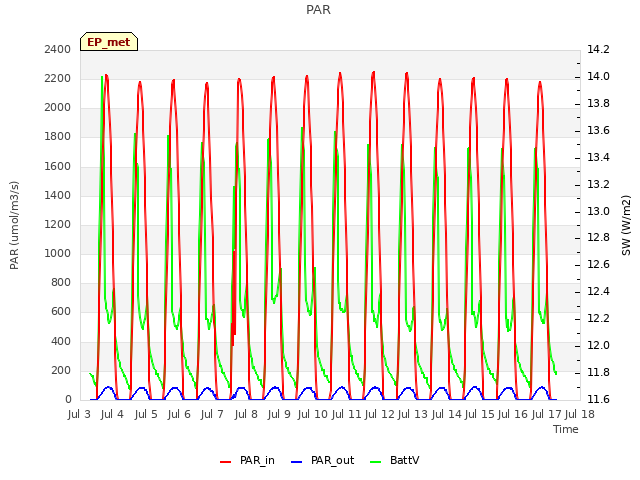
Task: Click the 1200 left axis value
Action: (58, 224)
